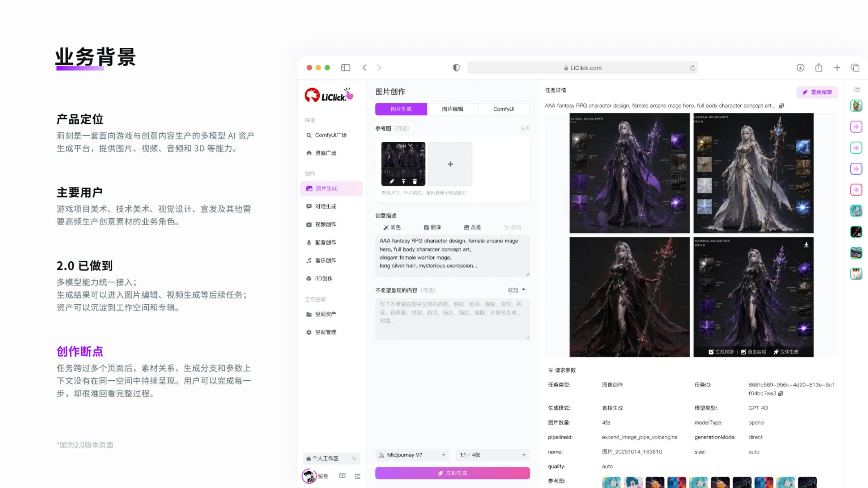Select 图片生成 in sidebar

[331, 188]
